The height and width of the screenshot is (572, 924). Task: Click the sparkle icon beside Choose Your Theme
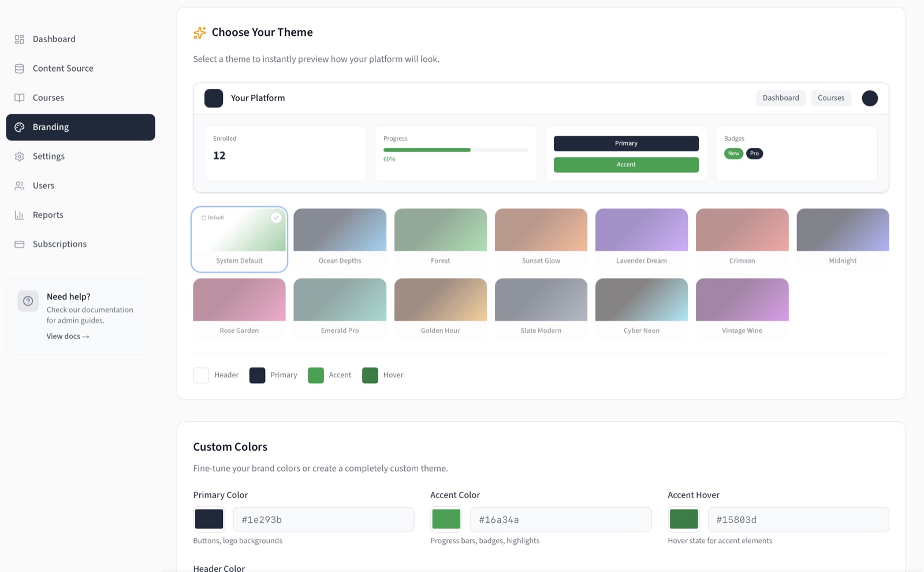[199, 32]
